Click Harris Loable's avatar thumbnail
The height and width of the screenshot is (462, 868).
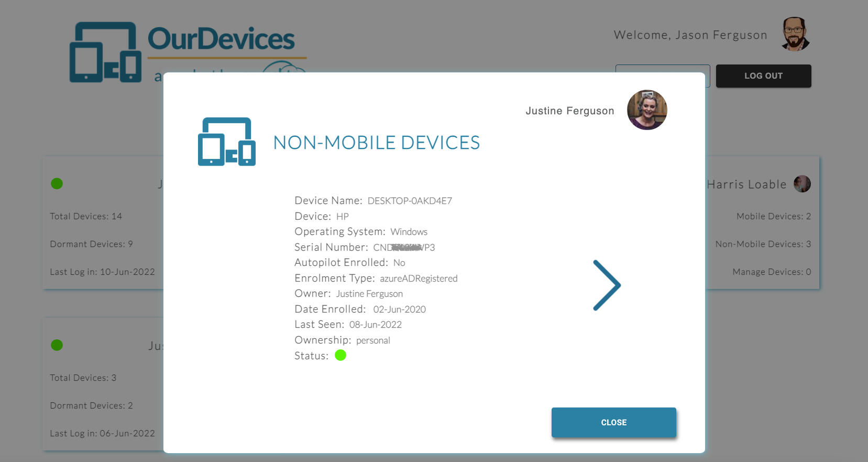[802, 184]
